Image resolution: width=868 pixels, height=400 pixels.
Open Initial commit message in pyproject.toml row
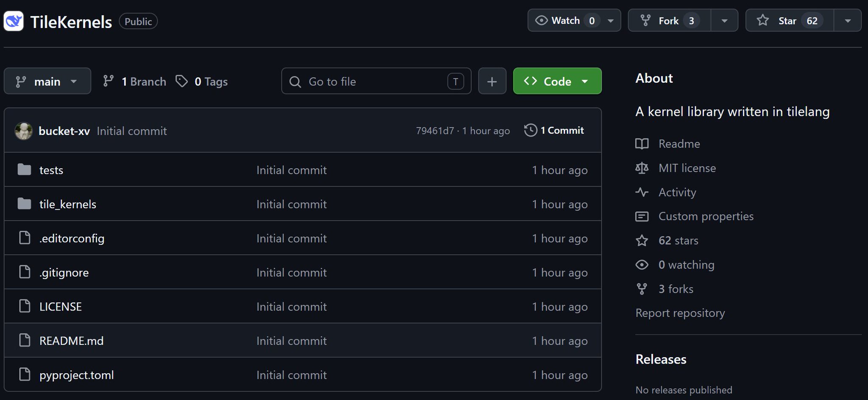coord(292,375)
